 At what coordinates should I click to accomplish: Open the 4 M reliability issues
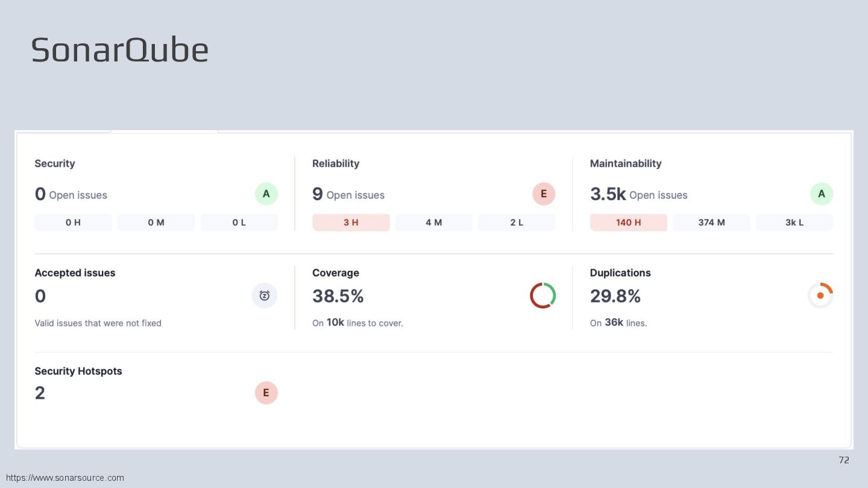433,222
